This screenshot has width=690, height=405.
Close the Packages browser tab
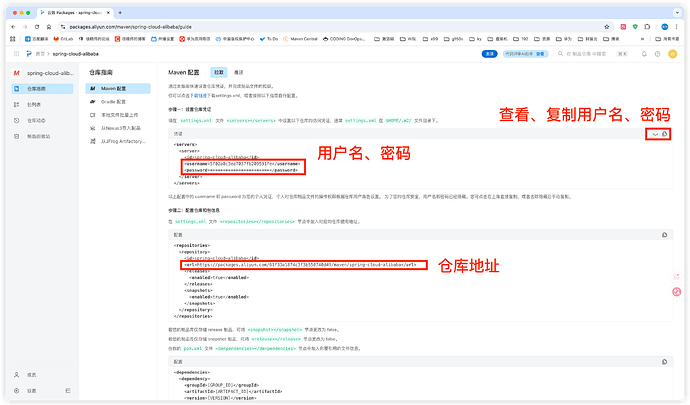108,13
